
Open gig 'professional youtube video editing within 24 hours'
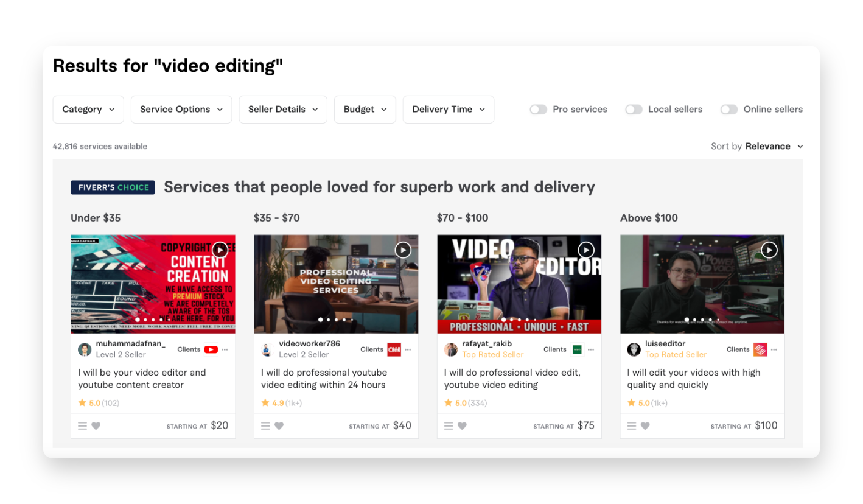[x=324, y=379]
